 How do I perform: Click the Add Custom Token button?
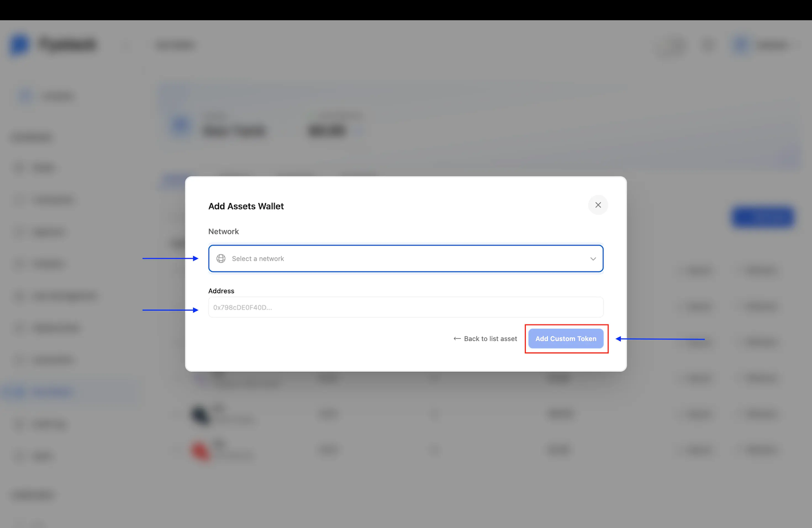(x=566, y=338)
